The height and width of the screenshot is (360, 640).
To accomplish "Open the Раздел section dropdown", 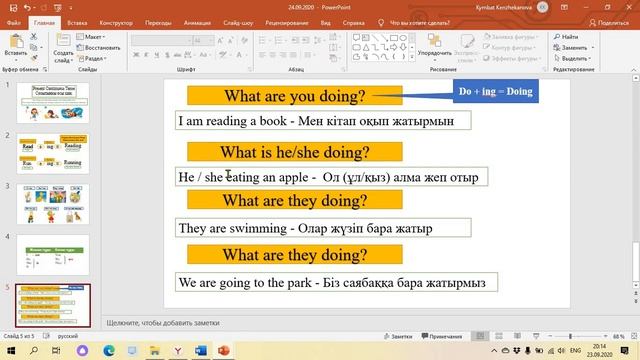I will [x=92, y=58].
